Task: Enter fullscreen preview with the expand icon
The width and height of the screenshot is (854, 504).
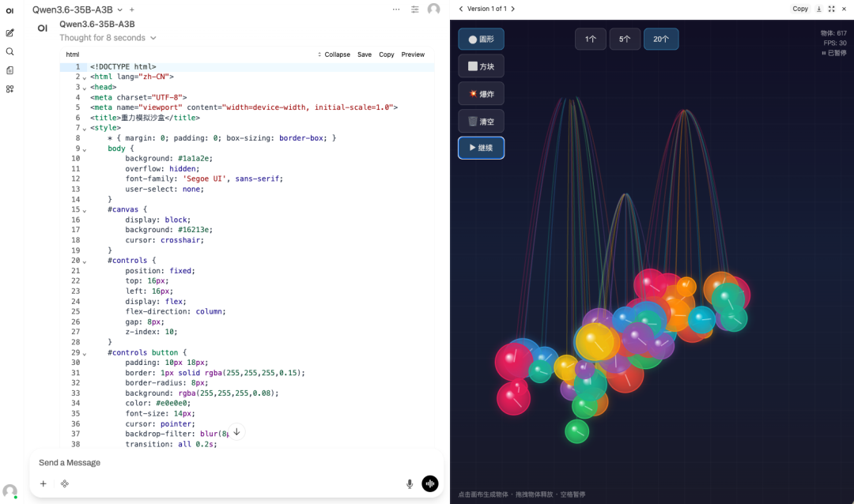Action: click(832, 9)
